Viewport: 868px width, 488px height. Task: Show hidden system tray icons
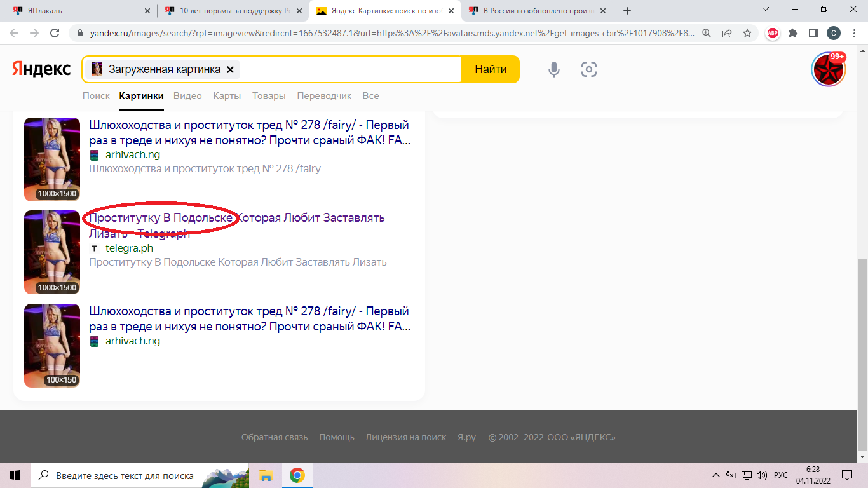pos(716,475)
